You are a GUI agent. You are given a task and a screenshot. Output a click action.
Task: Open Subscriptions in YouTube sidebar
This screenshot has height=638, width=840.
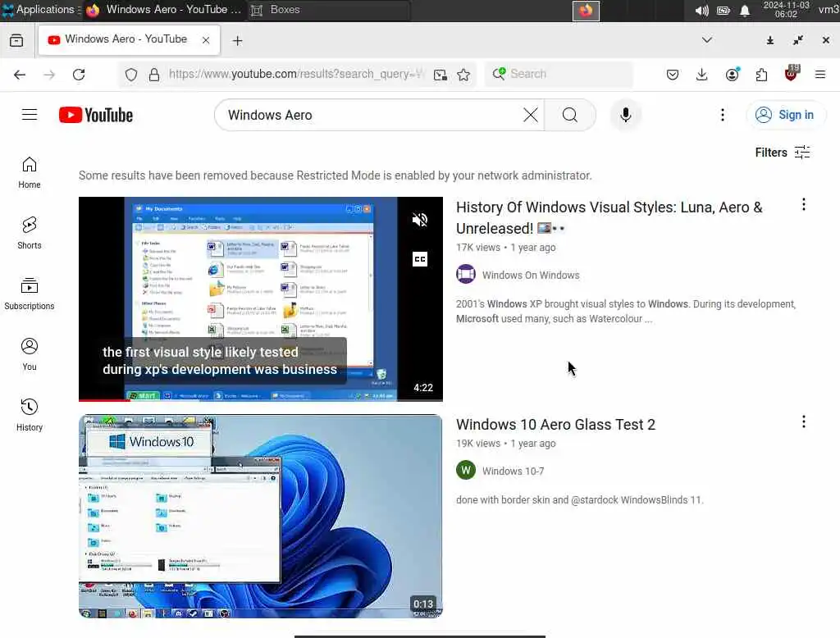coord(30,294)
